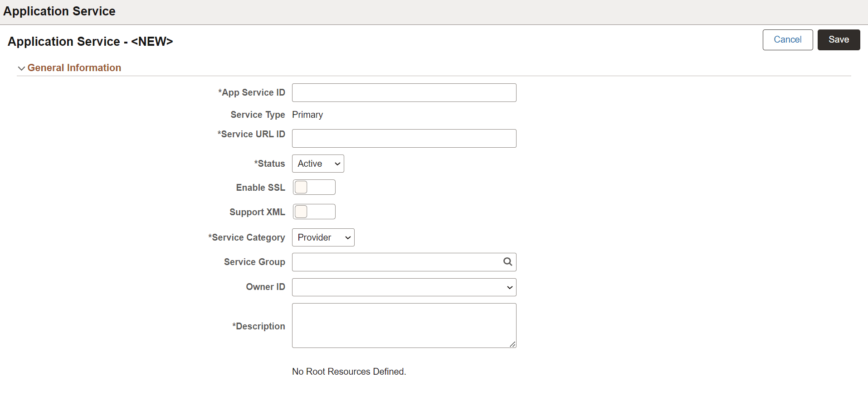Open the Service Category dropdown showing Provider
Image resolution: width=868 pixels, height=420 pixels.
coord(322,237)
